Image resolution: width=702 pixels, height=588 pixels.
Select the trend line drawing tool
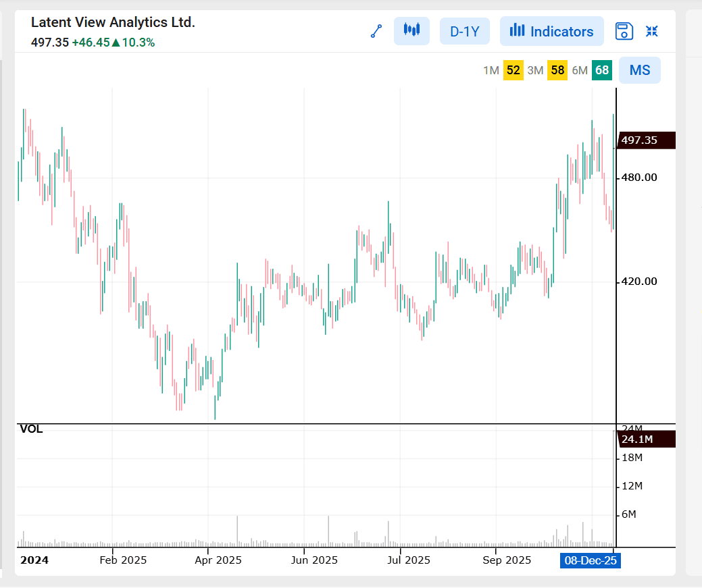(376, 31)
